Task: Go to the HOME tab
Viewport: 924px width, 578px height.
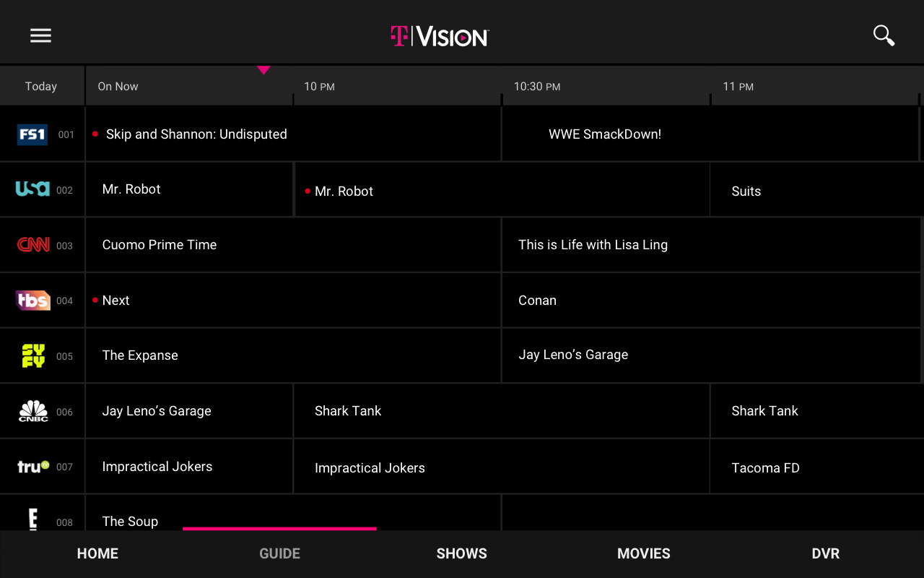Action: (97, 553)
